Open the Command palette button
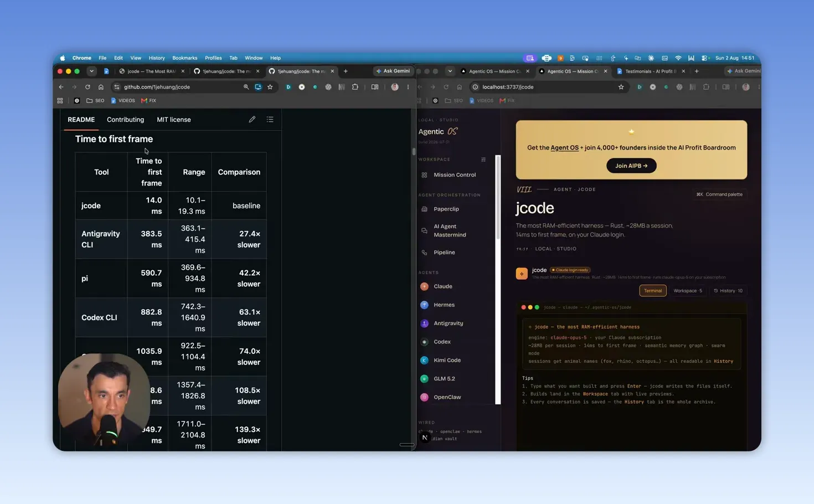 point(719,194)
